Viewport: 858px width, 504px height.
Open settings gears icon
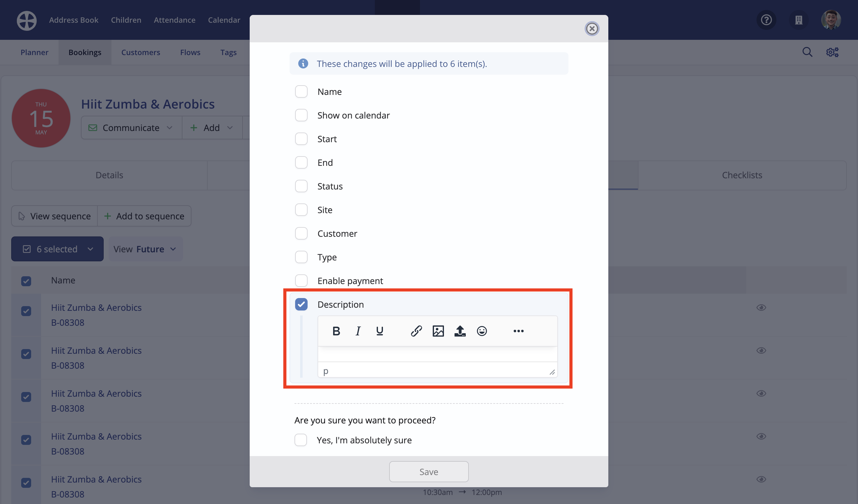832,52
